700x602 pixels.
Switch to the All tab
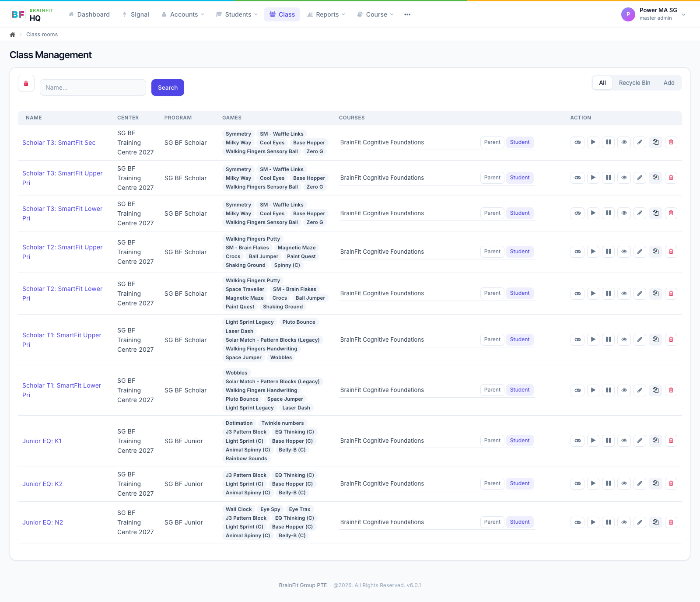602,83
